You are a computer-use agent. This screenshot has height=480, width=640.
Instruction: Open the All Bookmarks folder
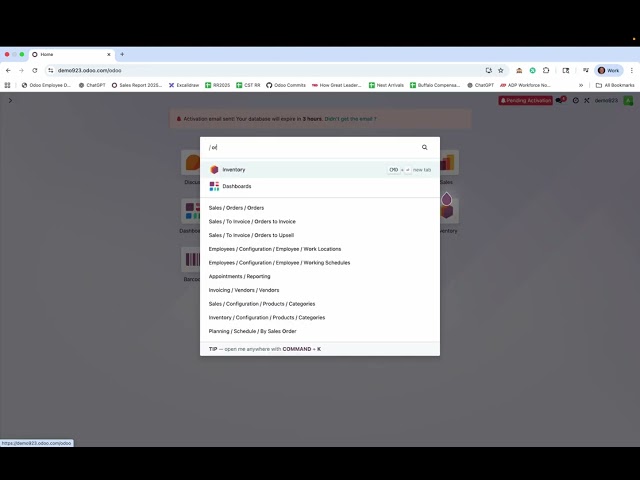(x=615, y=85)
